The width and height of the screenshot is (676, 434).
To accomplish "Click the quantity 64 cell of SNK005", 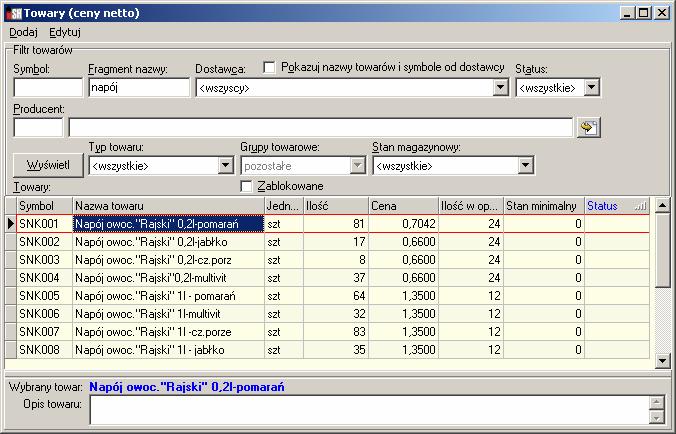I will (x=336, y=296).
